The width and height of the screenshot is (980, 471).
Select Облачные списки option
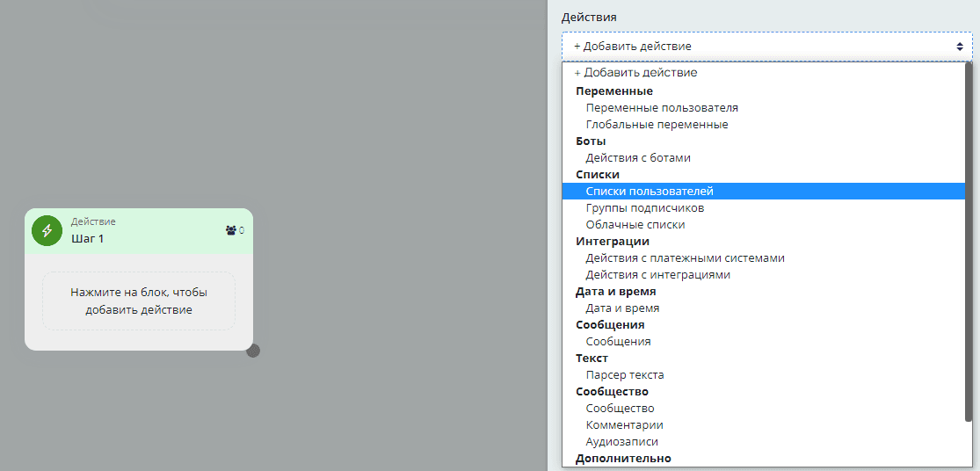pos(635,225)
